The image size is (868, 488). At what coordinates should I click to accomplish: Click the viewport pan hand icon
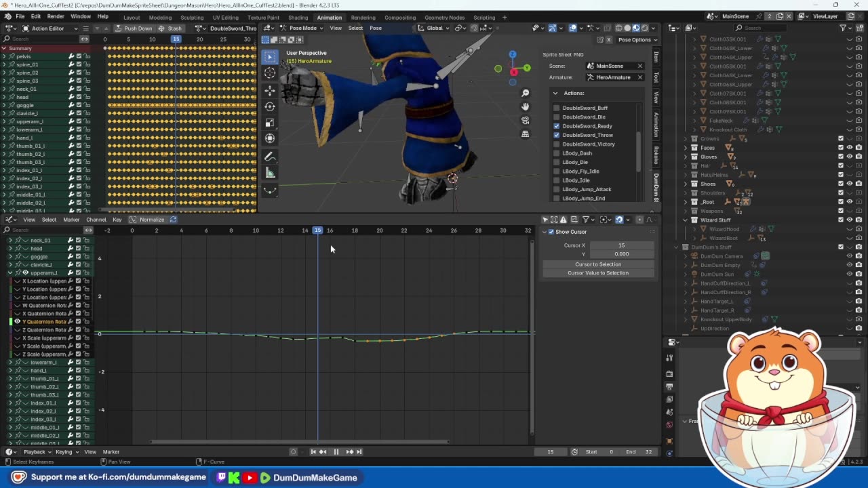coord(525,106)
